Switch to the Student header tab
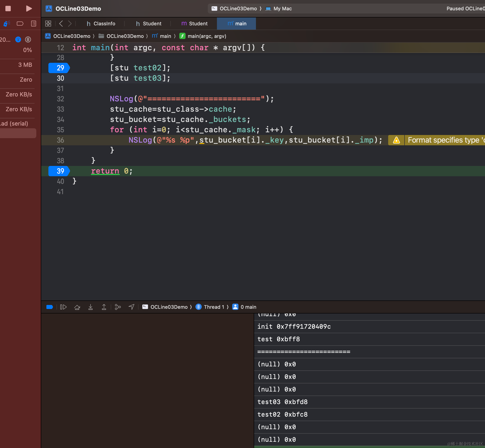 (149, 24)
